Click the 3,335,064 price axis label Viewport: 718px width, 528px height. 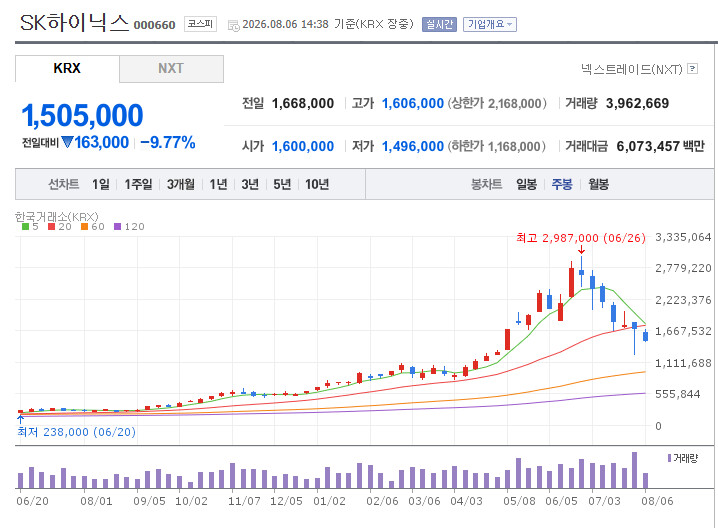pos(683,237)
